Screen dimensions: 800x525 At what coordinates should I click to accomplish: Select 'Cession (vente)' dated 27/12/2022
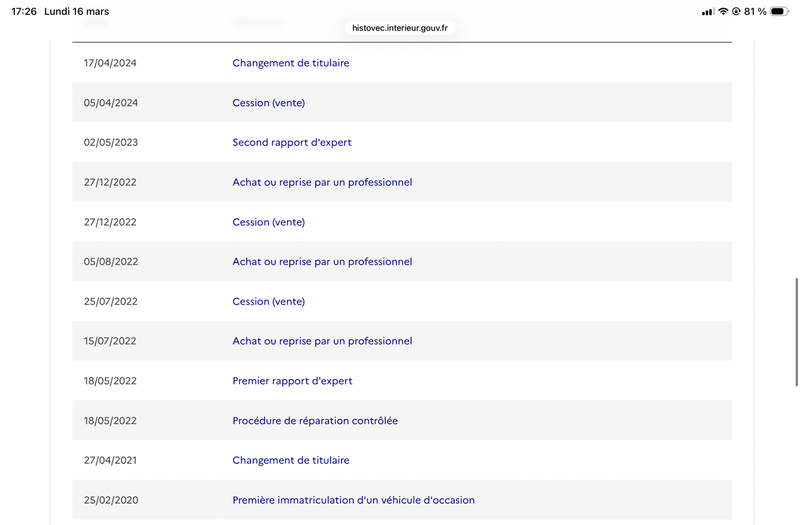coord(269,222)
